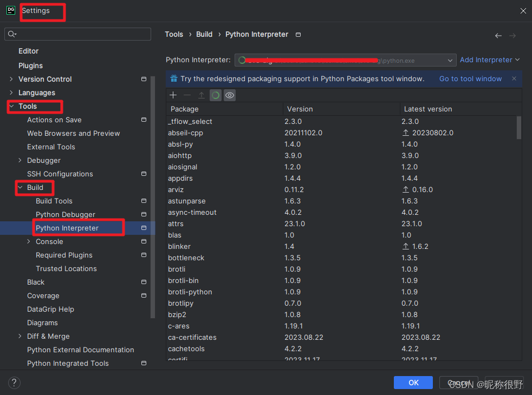Image resolution: width=532 pixels, height=395 pixels.
Task: Open DataGrip Help settings
Action: (x=50, y=310)
